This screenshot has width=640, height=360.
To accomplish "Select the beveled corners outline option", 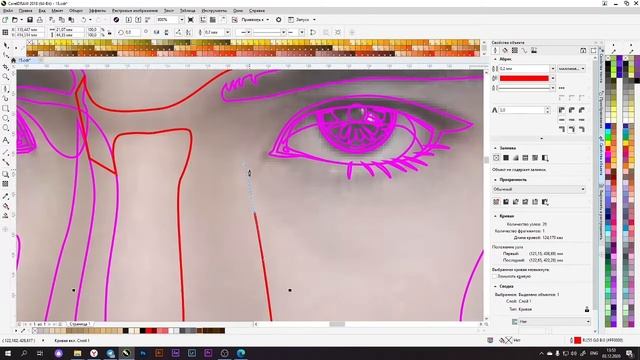I will 582,110.
